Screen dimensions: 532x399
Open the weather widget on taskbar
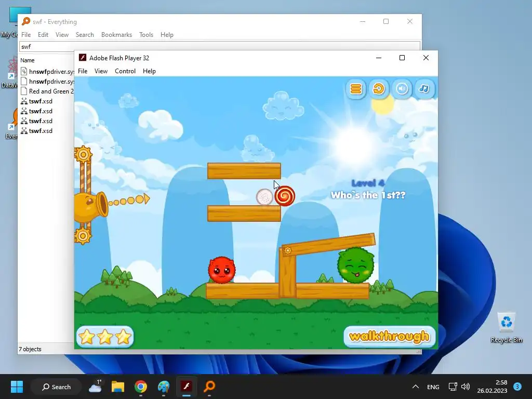tap(96, 387)
